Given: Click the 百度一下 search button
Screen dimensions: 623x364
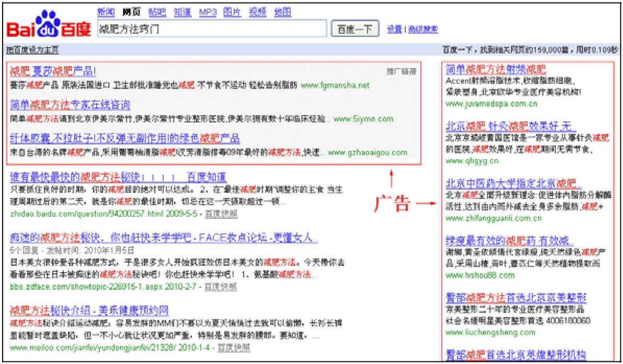Looking at the screenshot, I should tap(355, 29).
